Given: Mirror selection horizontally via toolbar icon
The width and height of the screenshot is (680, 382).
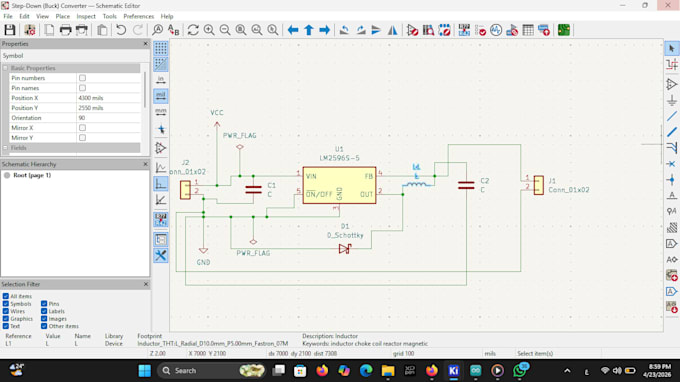Looking at the screenshot, I should pos(392,30).
